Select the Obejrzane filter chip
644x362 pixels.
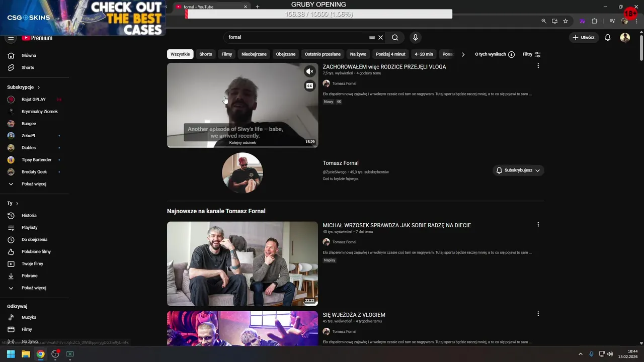click(x=286, y=54)
